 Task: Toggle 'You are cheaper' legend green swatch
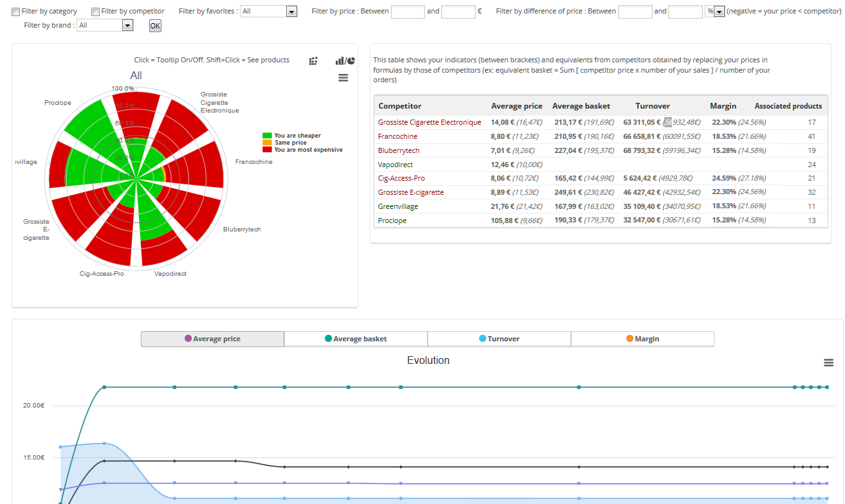tap(267, 136)
